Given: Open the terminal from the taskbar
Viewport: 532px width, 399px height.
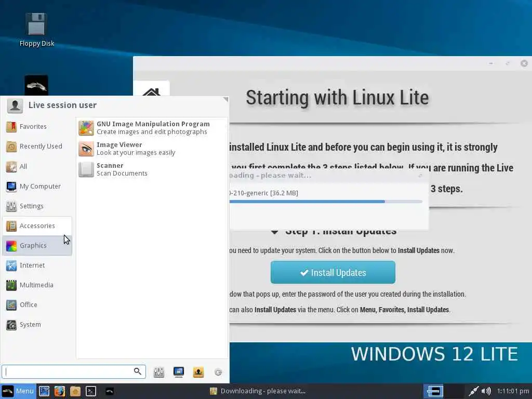Looking at the screenshot, I should [x=90, y=391].
